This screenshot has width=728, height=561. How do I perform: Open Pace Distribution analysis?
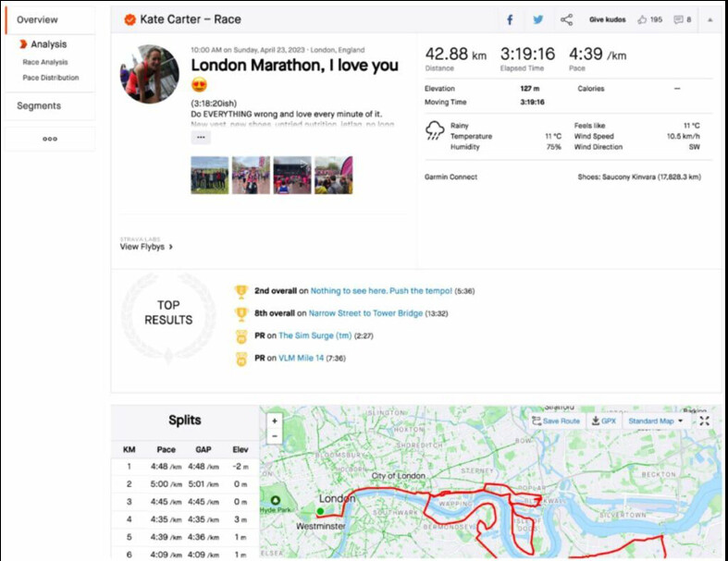pyautogui.click(x=51, y=78)
